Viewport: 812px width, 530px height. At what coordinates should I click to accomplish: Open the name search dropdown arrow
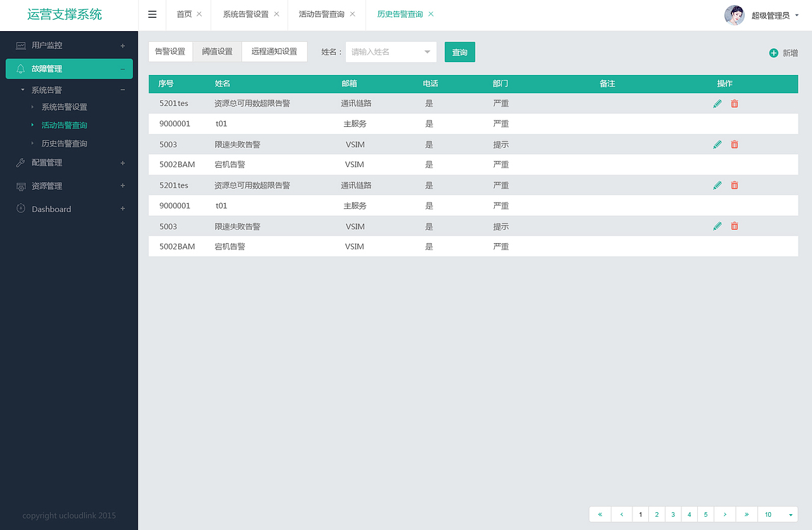click(x=428, y=51)
